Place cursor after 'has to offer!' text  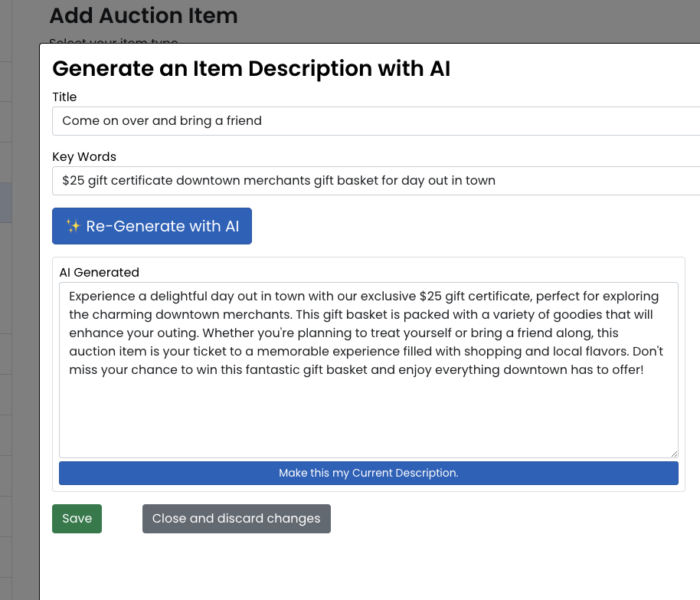(x=645, y=370)
